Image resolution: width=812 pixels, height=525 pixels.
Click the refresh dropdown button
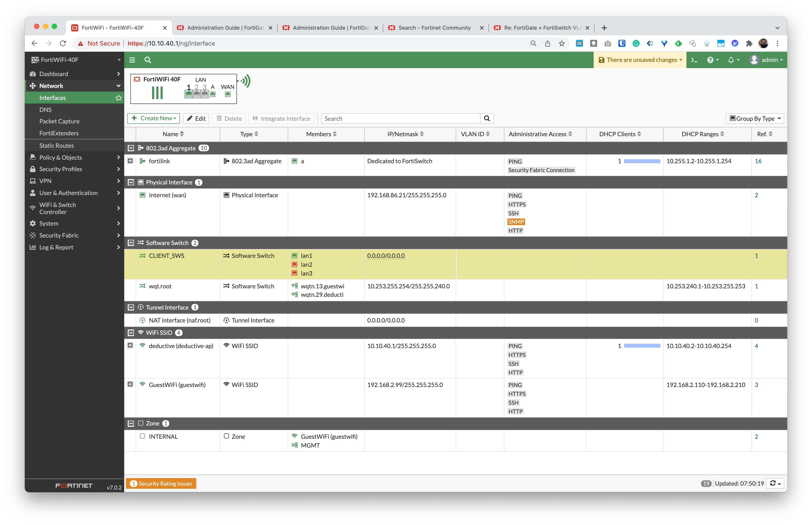tap(775, 483)
